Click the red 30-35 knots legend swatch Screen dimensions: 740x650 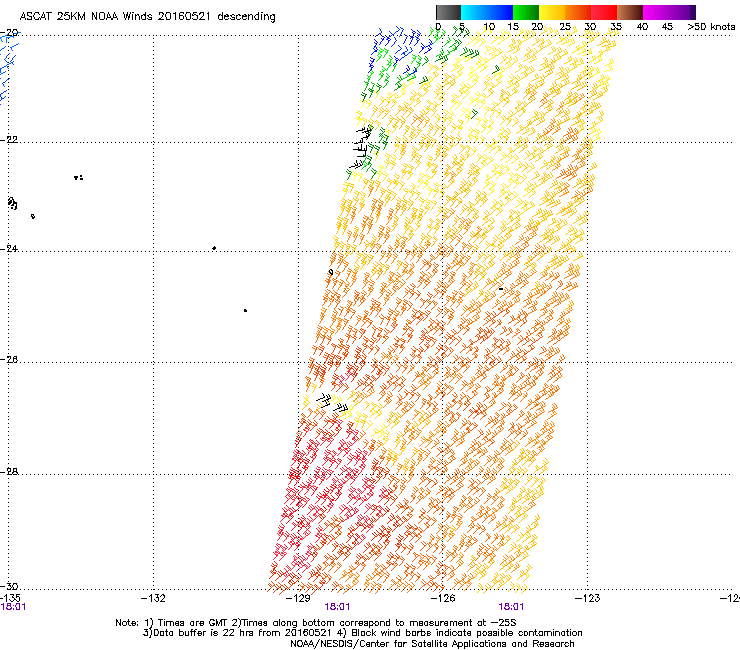[x=604, y=12]
